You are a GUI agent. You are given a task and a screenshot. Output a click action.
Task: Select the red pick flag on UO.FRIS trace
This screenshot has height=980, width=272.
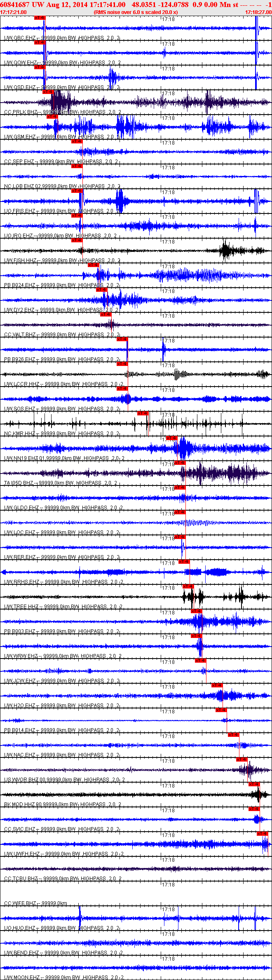coord(77,191)
